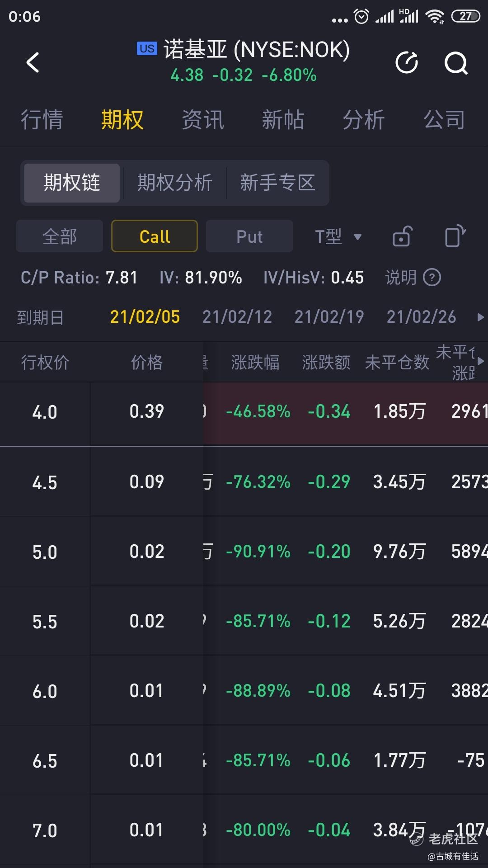
Task: Tap price 0.09 cell
Action: click(147, 482)
